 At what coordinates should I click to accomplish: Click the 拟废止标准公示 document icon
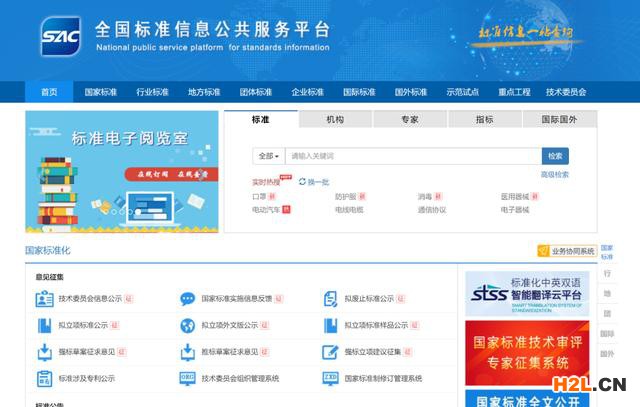coord(331,298)
